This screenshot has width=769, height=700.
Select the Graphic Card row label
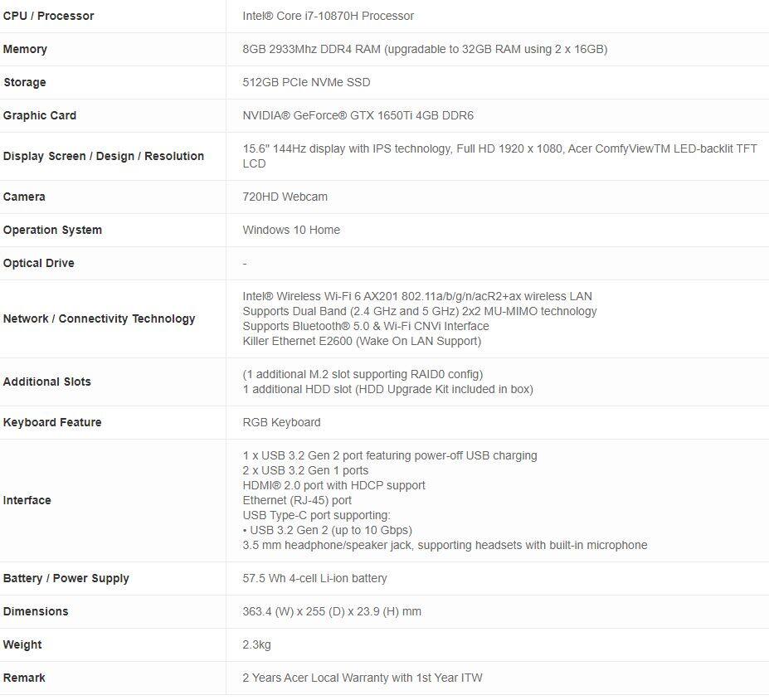coord(40,115)
